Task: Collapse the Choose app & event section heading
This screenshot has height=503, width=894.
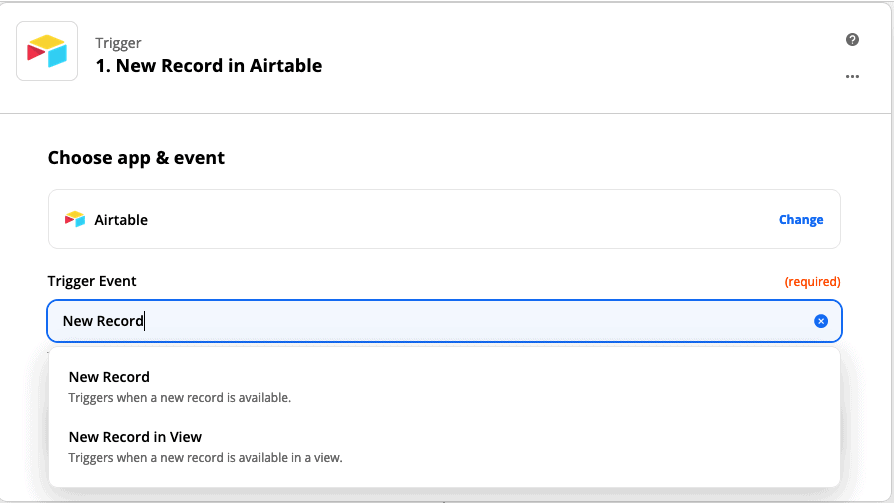Action: (136, 158)
